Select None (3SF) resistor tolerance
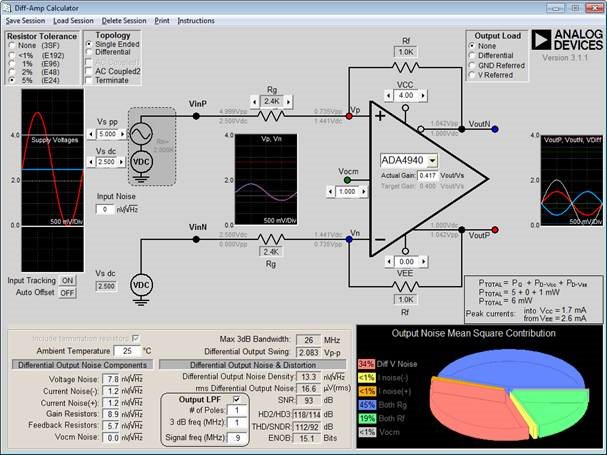 click(12, 46)
